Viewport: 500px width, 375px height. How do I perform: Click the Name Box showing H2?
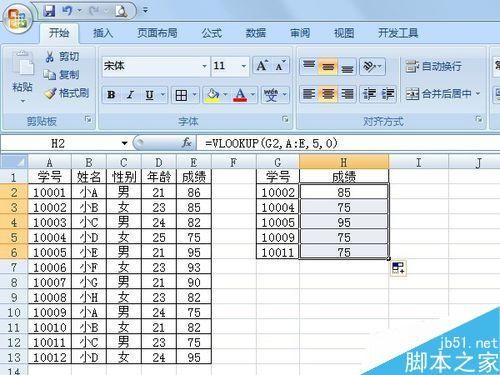(58, 144)
